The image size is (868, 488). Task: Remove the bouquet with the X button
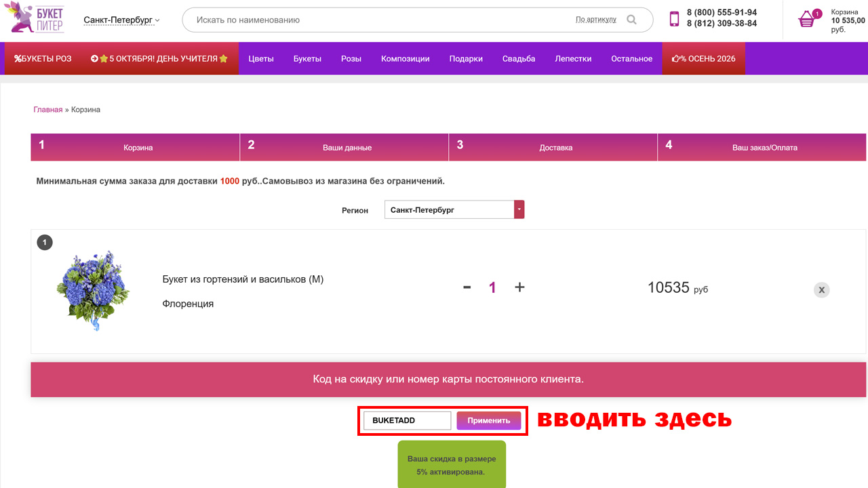[x=821, y=290]
